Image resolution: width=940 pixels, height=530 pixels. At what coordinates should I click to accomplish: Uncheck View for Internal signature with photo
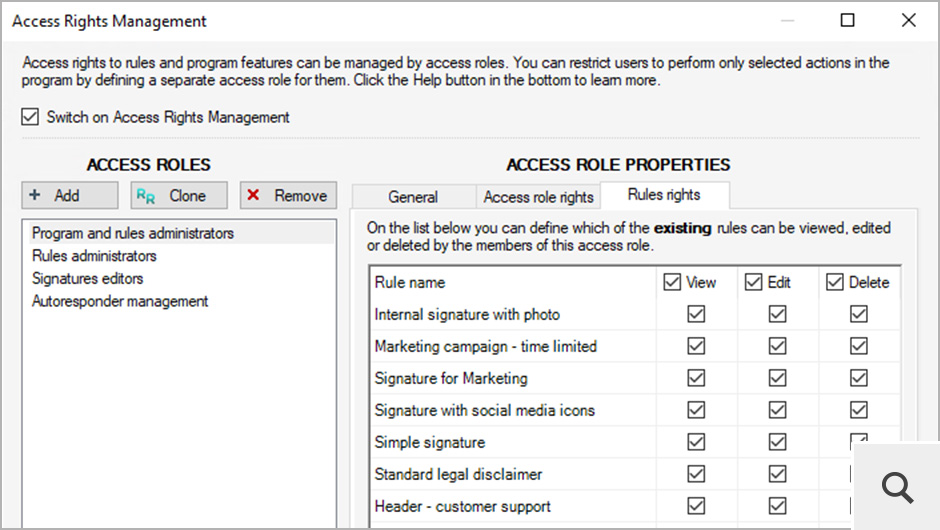coord(696,314)
